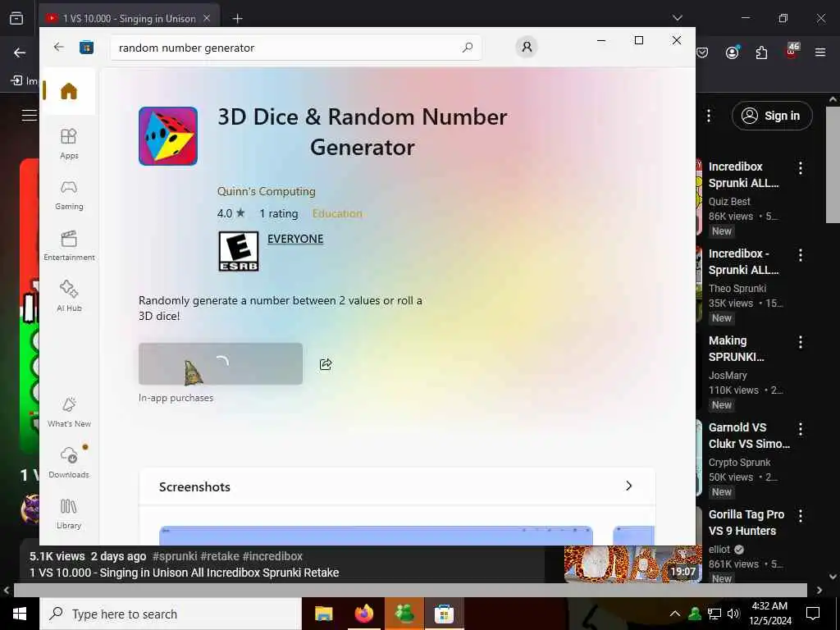Click the #incredibox hashtag
This screenshot has height=630, width=840.
pyautogui.click(x=272, y=556)
